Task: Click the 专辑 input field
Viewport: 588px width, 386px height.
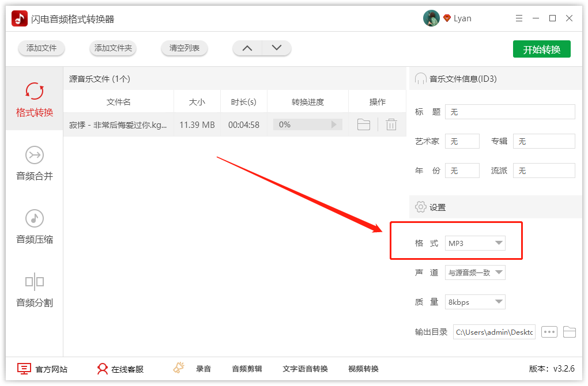Action: click(544, 141)
